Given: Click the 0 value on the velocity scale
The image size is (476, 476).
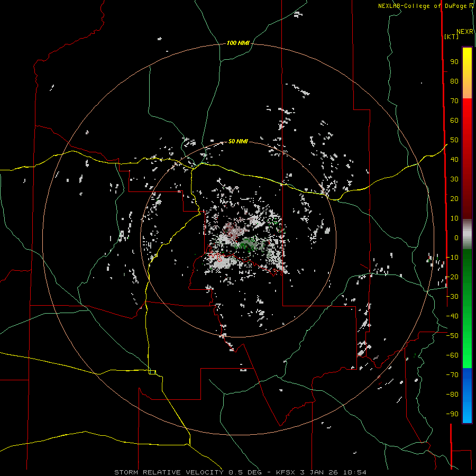Looking at the screenshot, I should 456,238.
